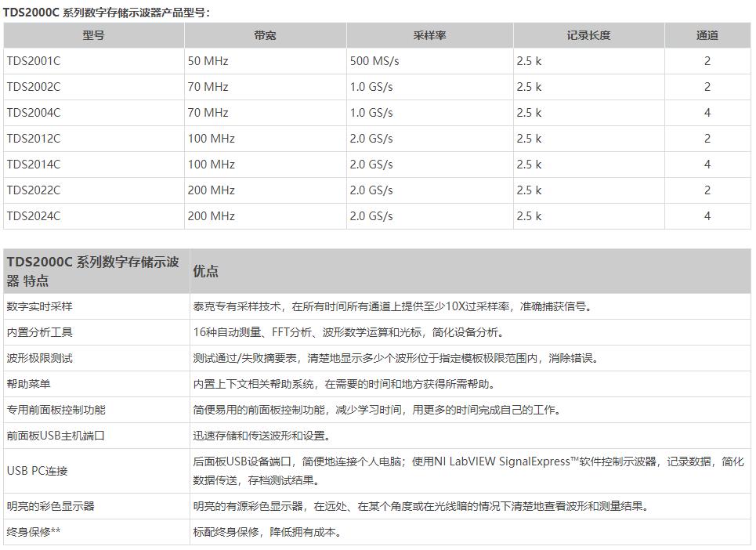
Task: Click the 通道 column header
Action: [707, 35]
